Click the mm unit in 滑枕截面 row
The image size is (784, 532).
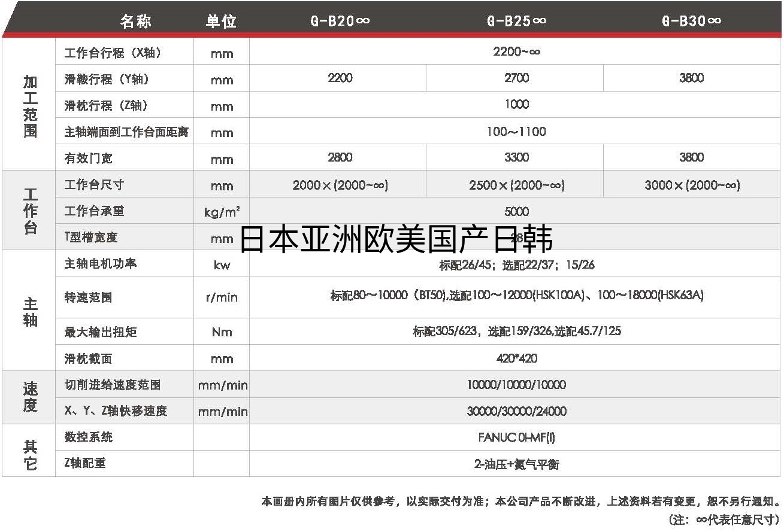(x=222, y=359)
